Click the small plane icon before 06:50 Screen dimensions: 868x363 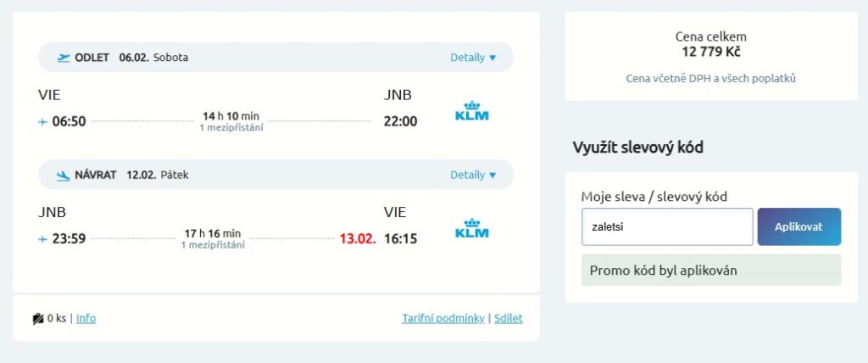42,121
